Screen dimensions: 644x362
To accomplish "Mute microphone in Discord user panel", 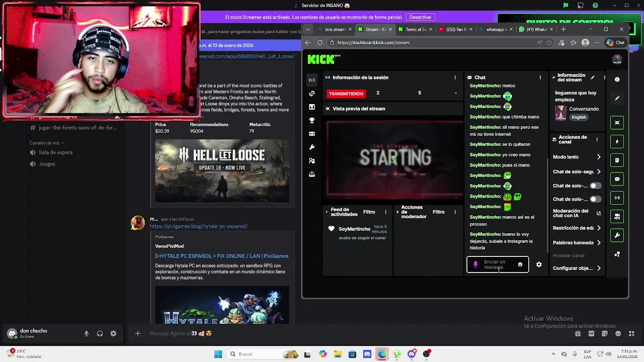I will pos(87,333).
